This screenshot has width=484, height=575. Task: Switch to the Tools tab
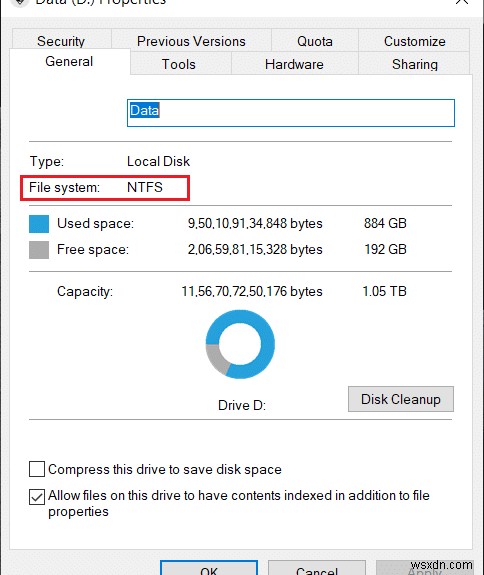pos(179,64)
